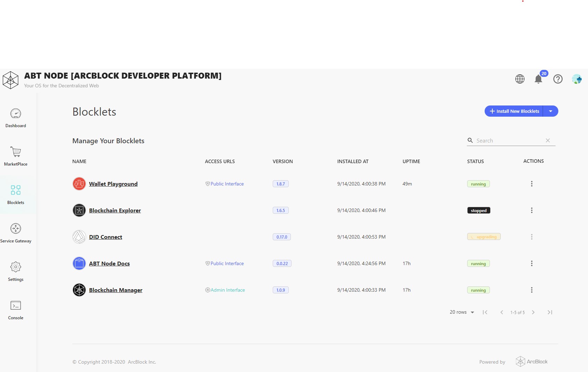The height and width of the screenshot is (372, 588).
Task: Click the ABT Node logo icon
Action: (10, 80)
